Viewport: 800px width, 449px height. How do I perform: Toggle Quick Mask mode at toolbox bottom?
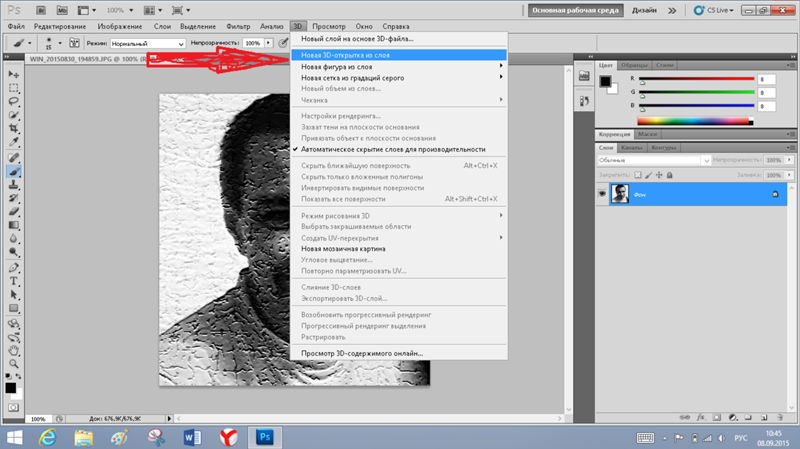tap(14, 406)
